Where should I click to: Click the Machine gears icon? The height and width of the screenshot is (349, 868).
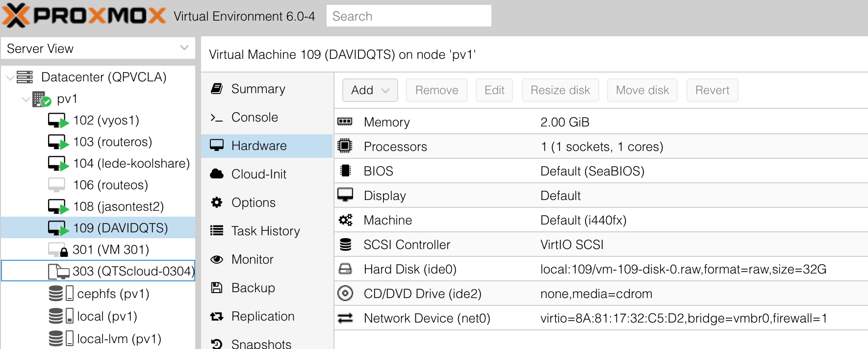(x=346, y=220)
